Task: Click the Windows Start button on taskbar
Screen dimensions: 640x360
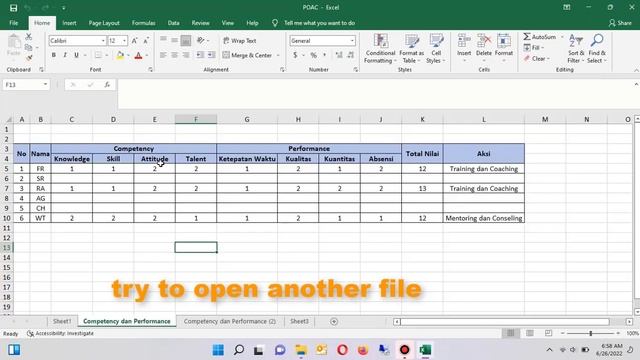Action: 218,350
